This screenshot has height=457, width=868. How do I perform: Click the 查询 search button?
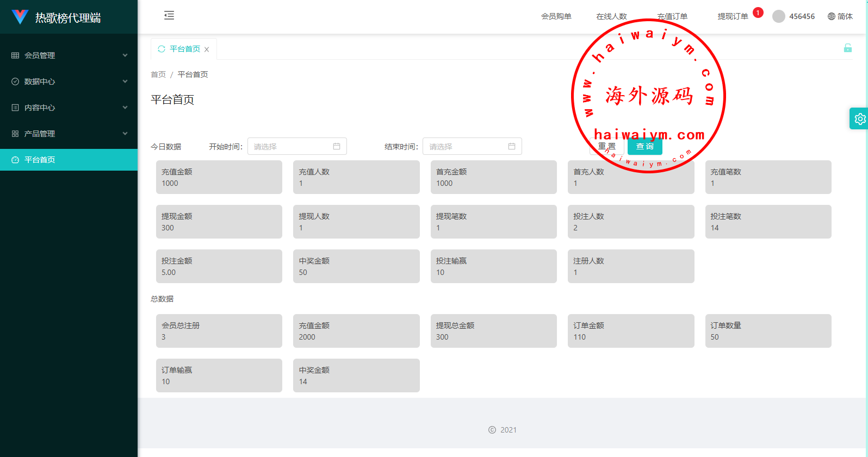coord(645,146)
